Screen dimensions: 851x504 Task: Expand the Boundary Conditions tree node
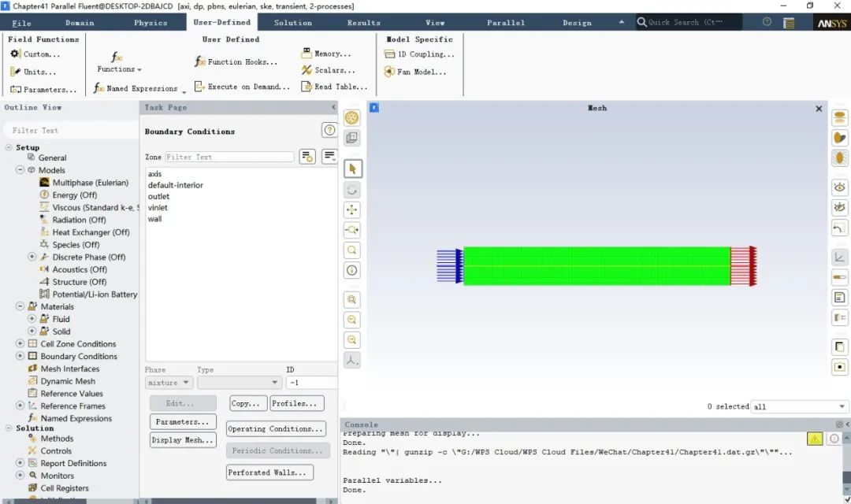click(x=20, y=356)
